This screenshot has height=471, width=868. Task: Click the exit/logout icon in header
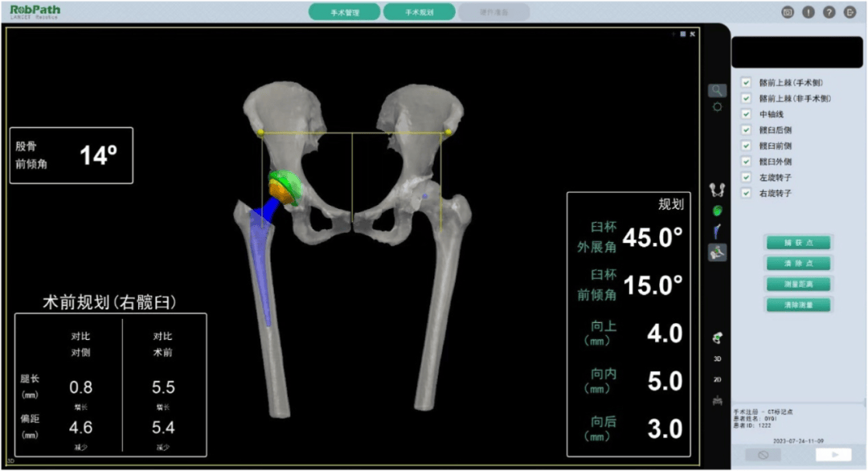pyautogui.click(x=850, y=12)
